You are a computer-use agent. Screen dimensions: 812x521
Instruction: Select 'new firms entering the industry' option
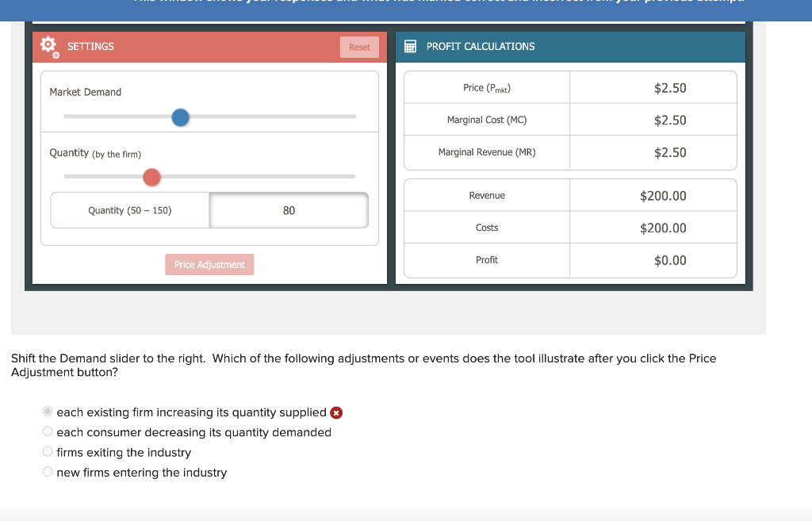[48, 472]
